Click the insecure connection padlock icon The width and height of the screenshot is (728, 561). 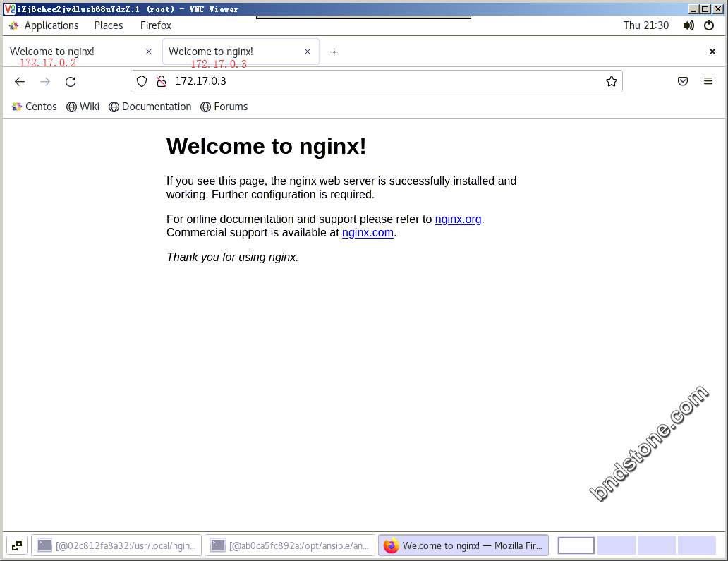(161, 81)
